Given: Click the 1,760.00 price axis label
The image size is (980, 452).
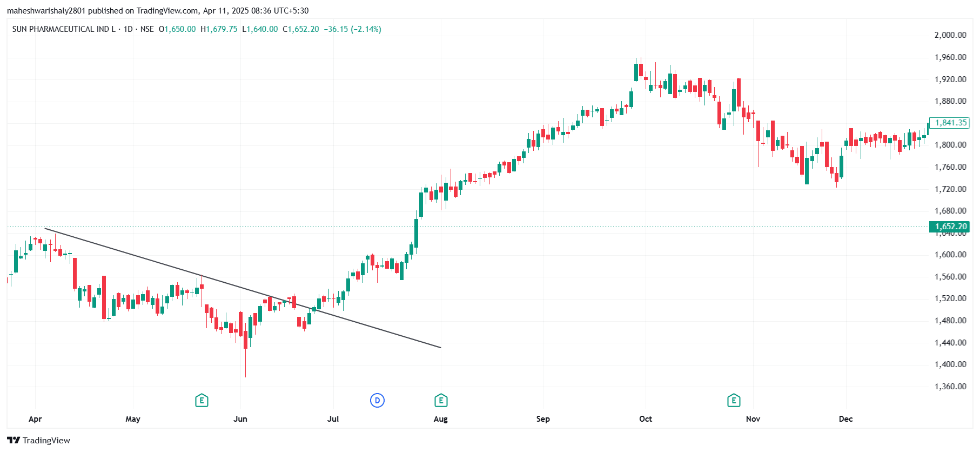Looking at the screenshot, I should (950, 167).
